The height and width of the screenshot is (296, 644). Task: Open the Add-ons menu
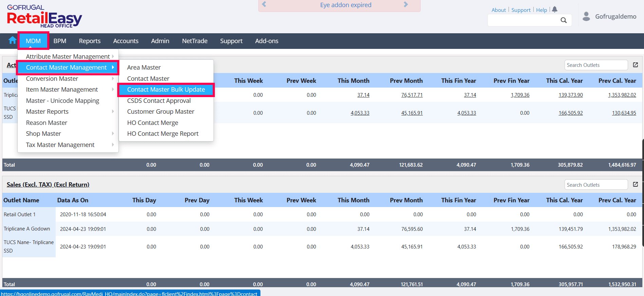pos(267,41)
